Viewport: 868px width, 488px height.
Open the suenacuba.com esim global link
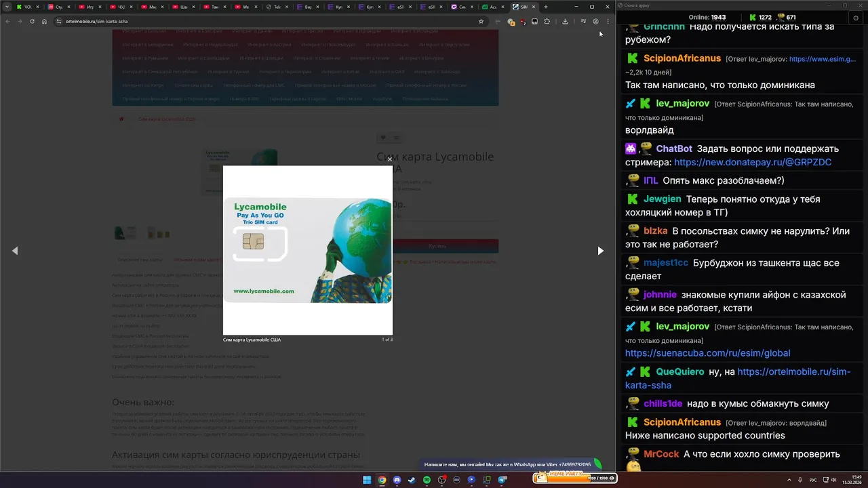(707, 353)
